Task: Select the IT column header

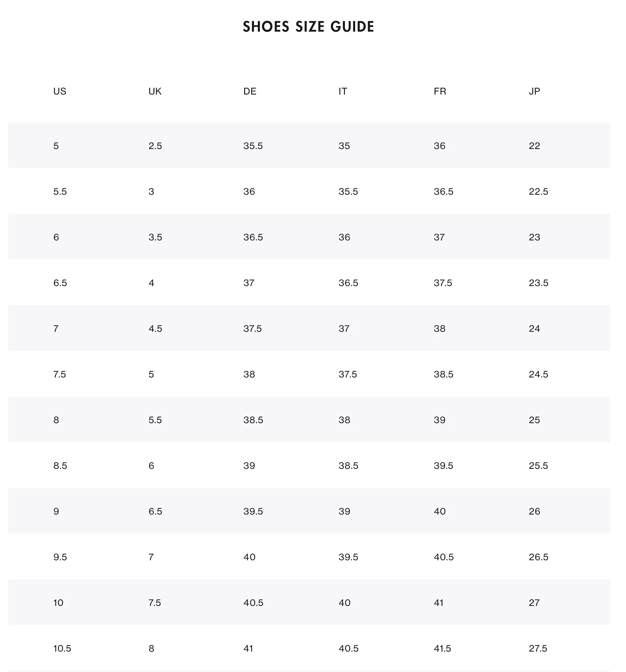Action: (x=343, y=91)
